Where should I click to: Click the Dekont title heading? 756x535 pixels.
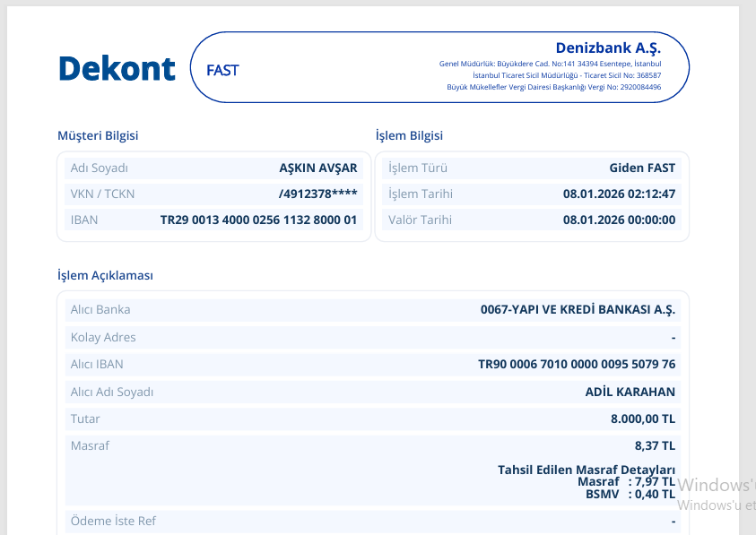(x=117, y=68)
